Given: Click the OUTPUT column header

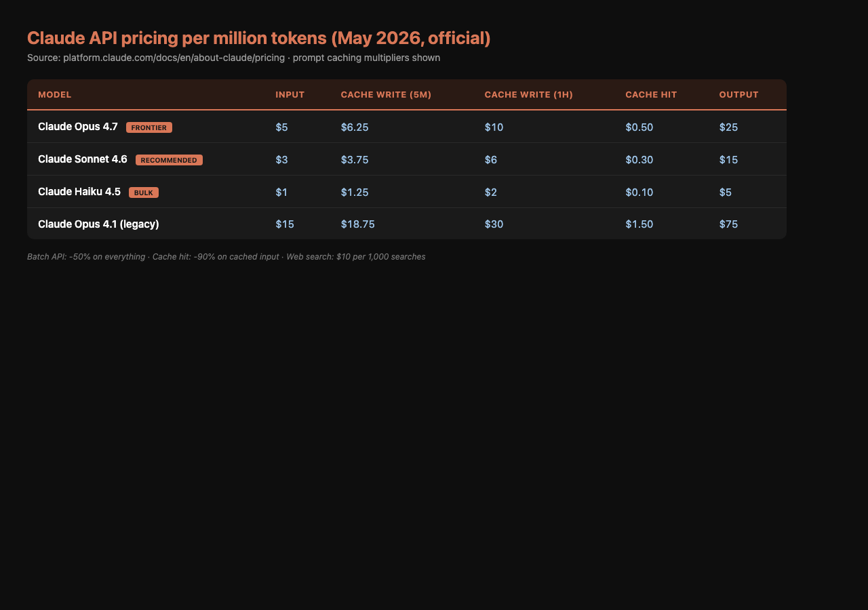Looking at the screenshot, I should (x=739, y=95).
